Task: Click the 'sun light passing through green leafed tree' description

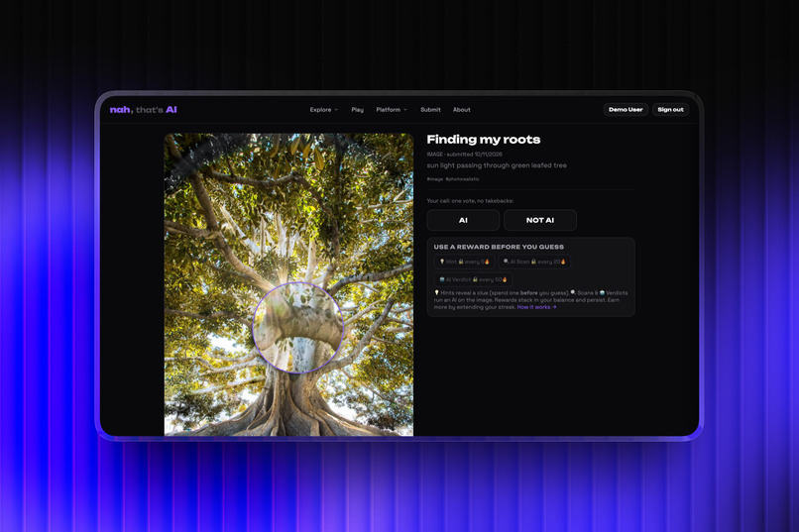Action: tap(497, 165)
